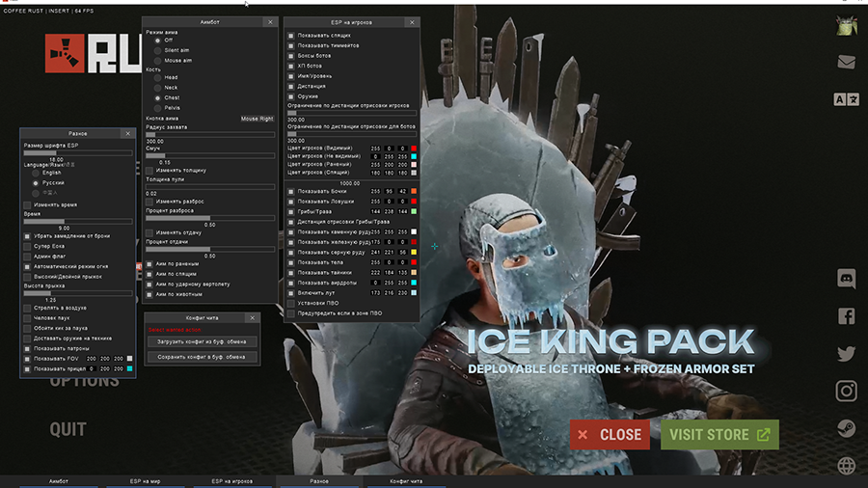Image resolution: width=868 pixels, height=488 pixels.
Task: Click the VISIT STORE button
Action: coord(719,434)
